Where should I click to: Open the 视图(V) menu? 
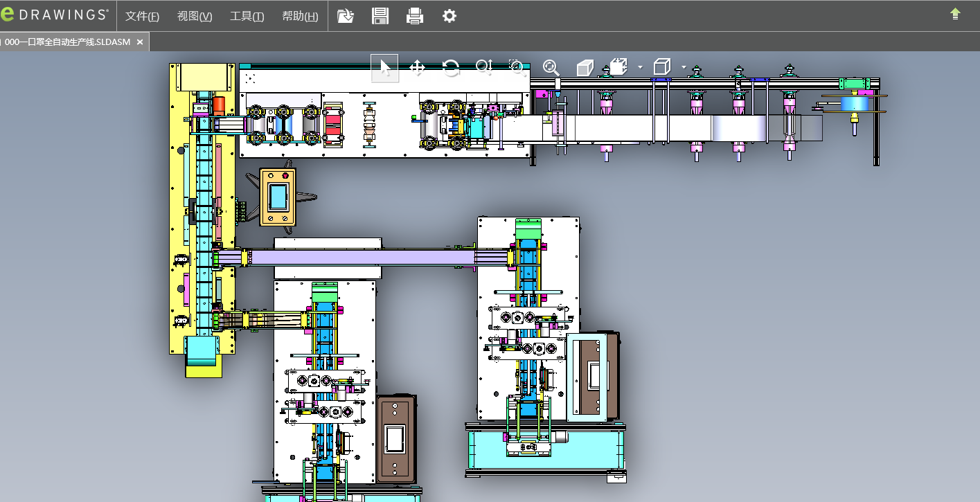point(195,16)
